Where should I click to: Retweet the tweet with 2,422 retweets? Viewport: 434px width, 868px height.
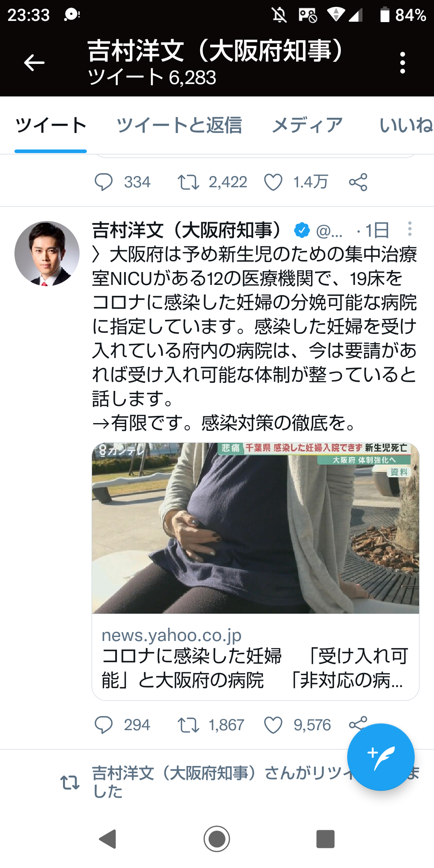188,182
